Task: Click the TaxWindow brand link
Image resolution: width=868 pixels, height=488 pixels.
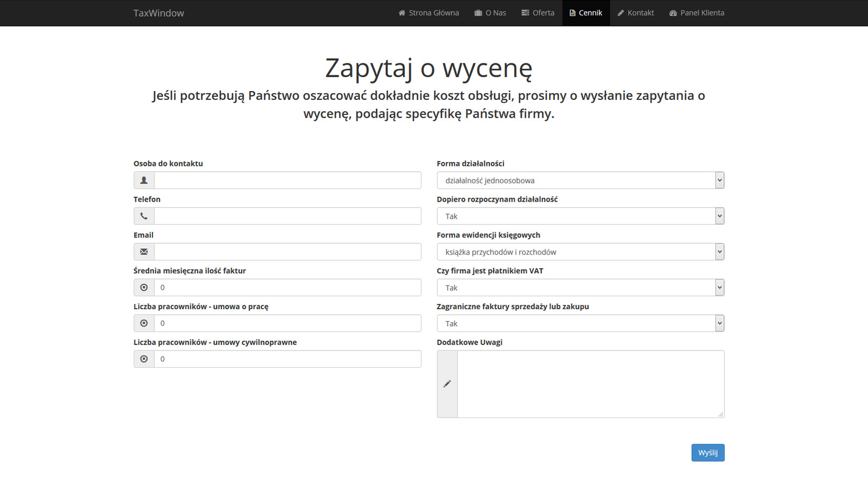Action: point(159,13)
